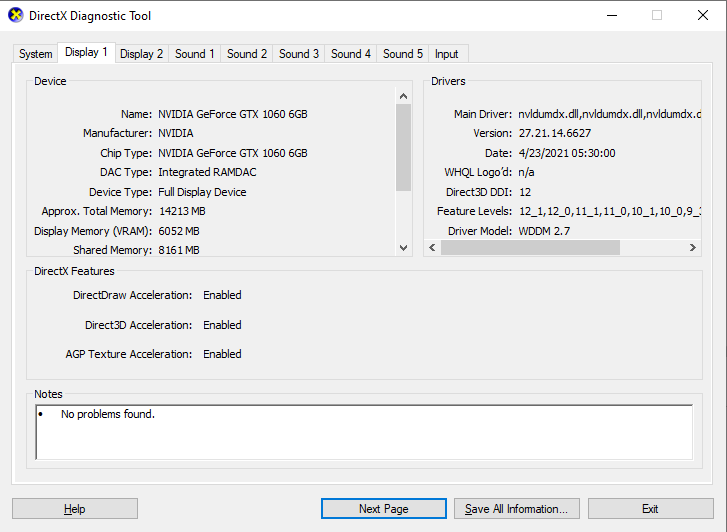Click the Manufacturer value NVIDIA
The width and height of the screenshot is (727, 532).
176,134
